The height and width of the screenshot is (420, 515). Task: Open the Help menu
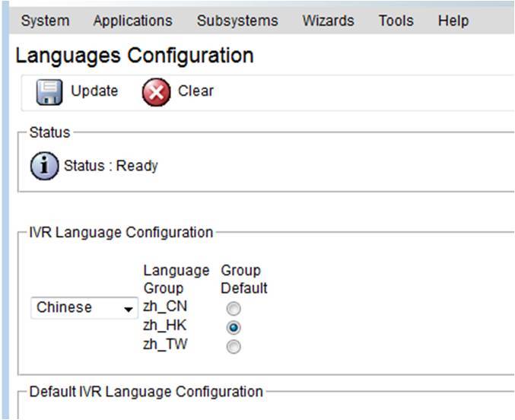(x=453, y=21)
